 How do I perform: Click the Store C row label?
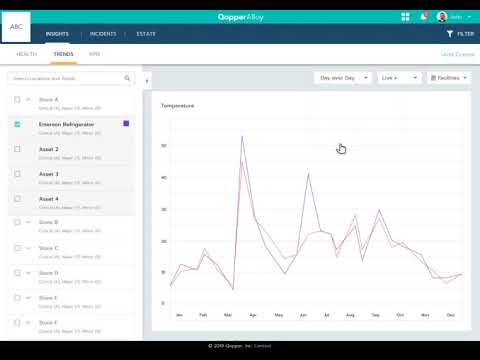(49, 248)
